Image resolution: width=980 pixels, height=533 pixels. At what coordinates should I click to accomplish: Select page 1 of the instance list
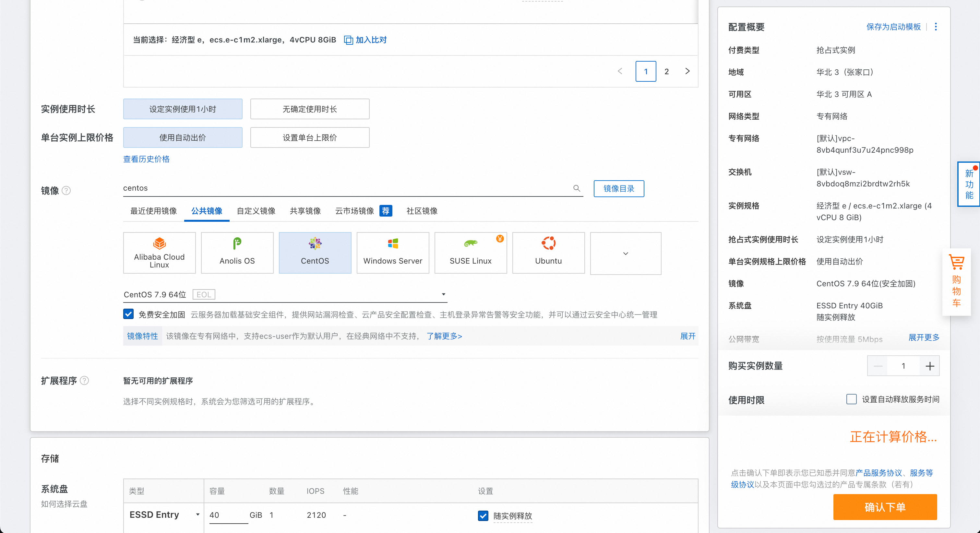646,71
